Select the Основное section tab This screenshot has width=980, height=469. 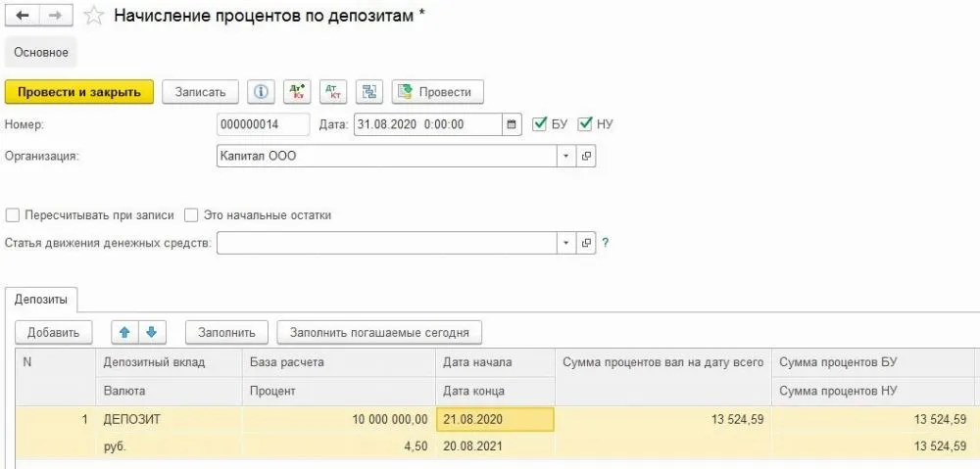coord(41,52)
